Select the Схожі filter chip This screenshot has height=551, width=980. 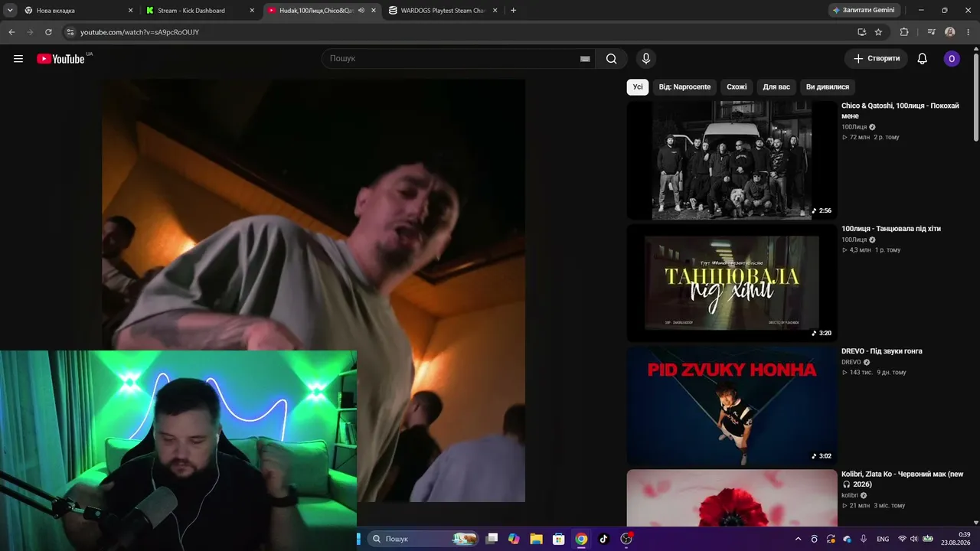pos(737,87)
